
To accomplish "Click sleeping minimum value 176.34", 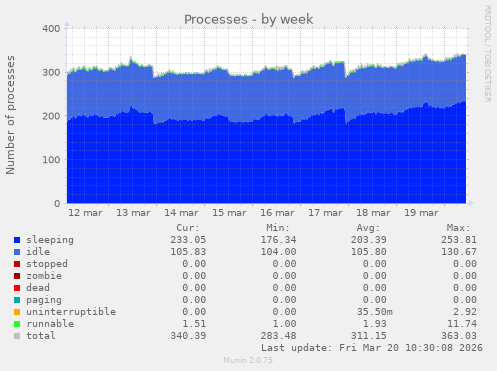I will (x=278, y=240).
